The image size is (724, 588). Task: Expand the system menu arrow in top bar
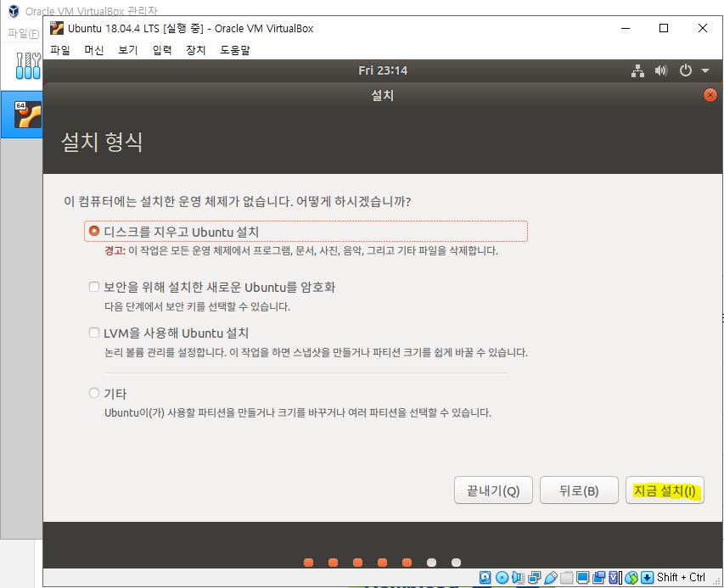coord(705,70)
